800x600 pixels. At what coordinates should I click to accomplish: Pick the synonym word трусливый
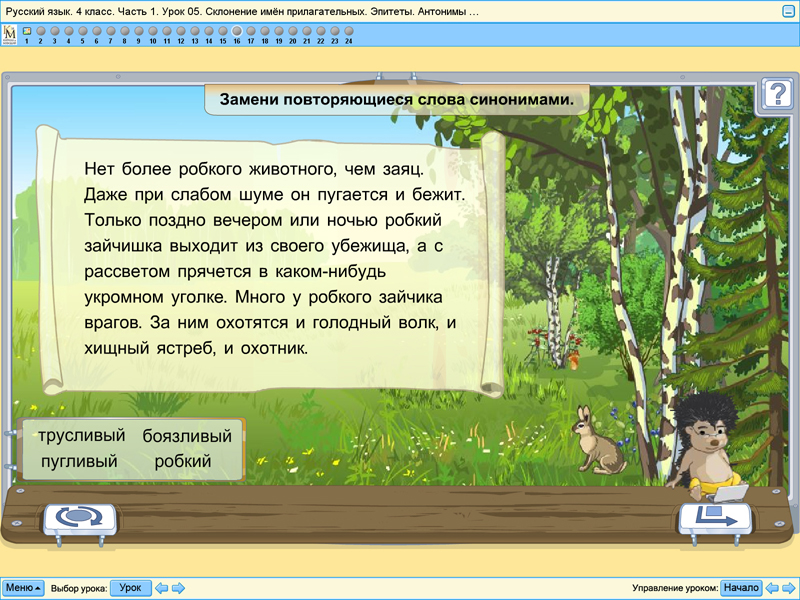coord(81,436)
